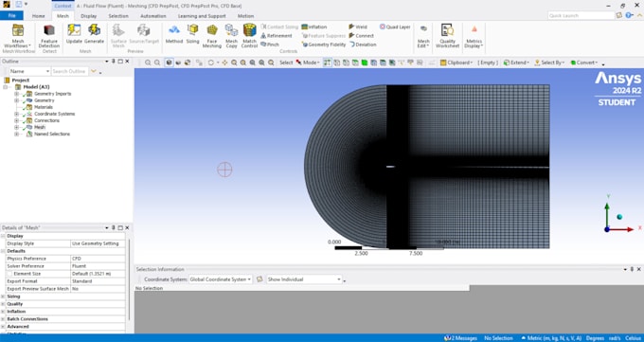The width and height of the screenshot is (644, 342).
Task: Select Connections in the outline tree
Action: click(x=46, y=120)
